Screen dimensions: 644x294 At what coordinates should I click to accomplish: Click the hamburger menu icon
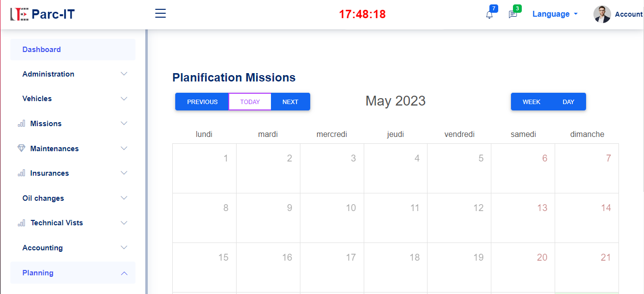click(x=161, y=14)
